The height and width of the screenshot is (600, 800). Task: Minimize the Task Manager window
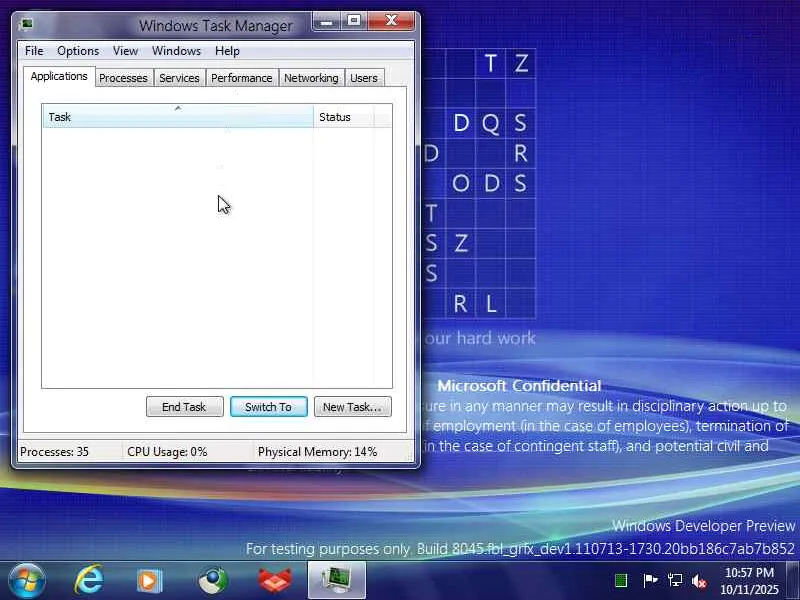coord(326,21)
